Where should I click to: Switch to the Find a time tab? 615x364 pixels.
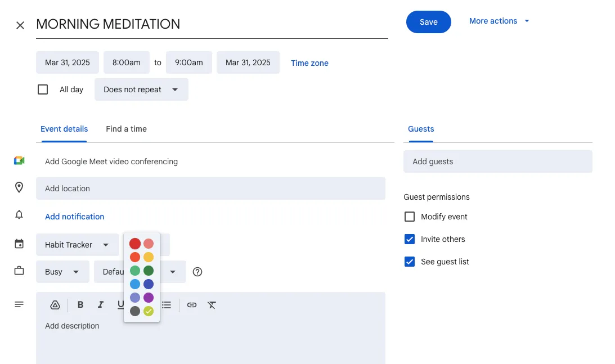(x=126, y=129)
